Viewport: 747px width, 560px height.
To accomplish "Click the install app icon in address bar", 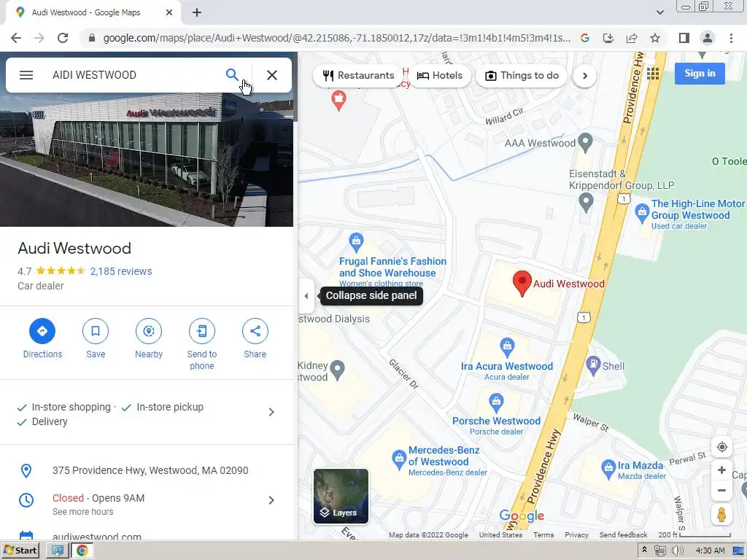I will pyautogui.click(x=608, y=38).
